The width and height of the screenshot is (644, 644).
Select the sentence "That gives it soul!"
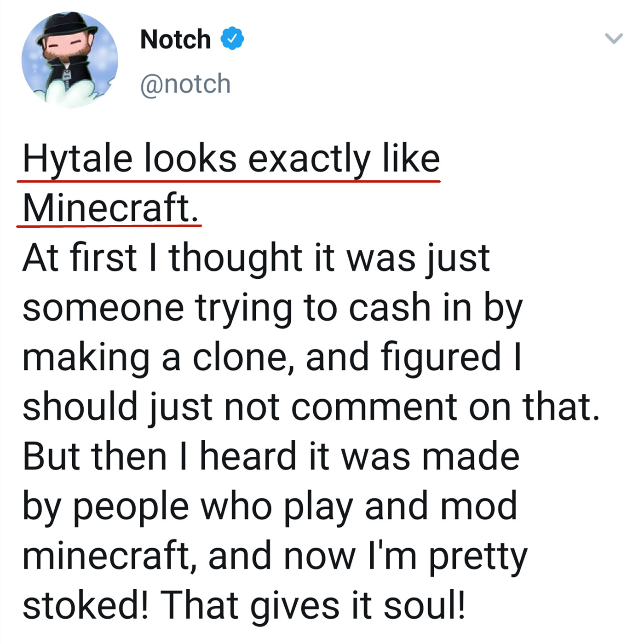313,605
